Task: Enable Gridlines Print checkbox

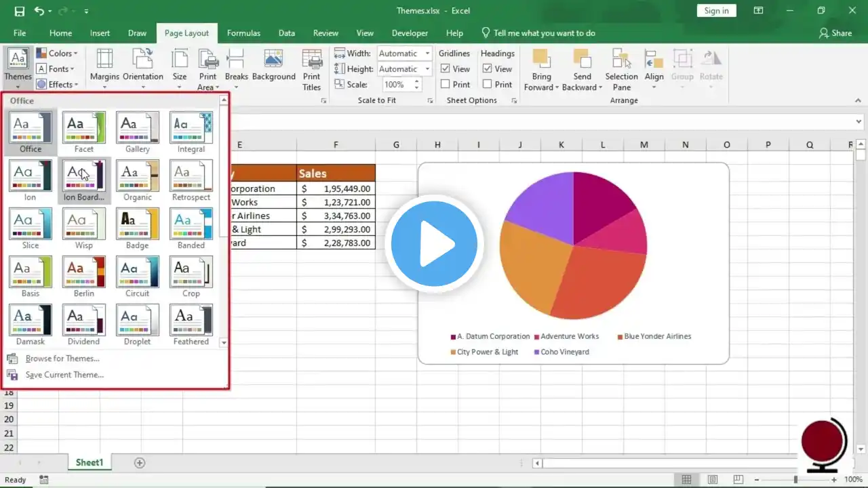Action: pos(446,84)
